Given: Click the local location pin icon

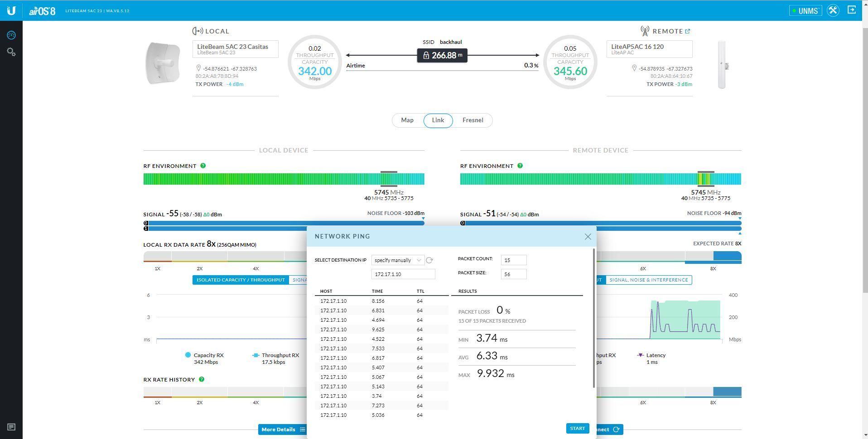Looking at the screenshot, I should click(x=198, y=68).
